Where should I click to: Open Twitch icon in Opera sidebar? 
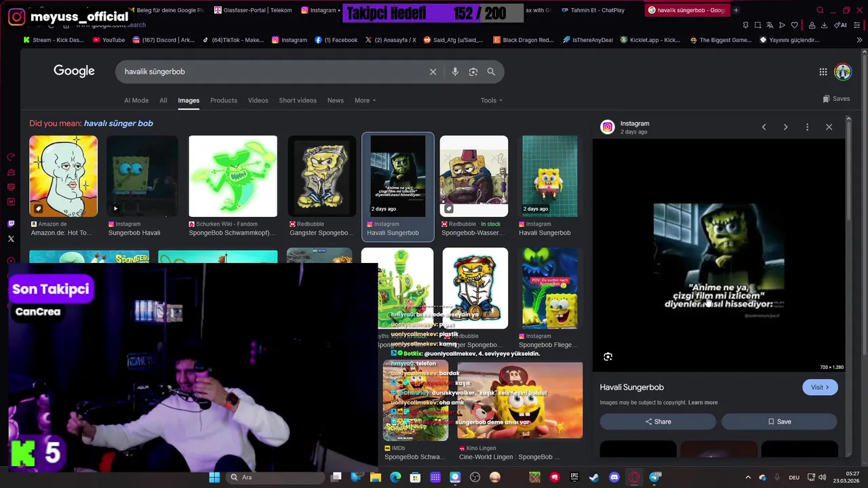(11, 224)
